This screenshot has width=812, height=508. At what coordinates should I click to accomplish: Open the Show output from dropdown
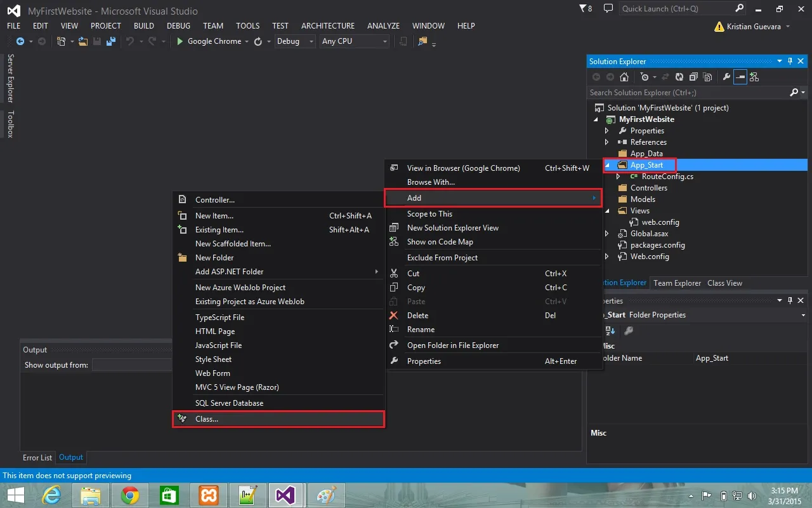pos(132,365)
